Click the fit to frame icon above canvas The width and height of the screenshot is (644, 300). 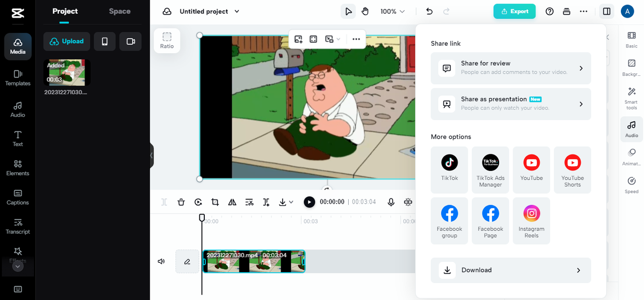313,39
